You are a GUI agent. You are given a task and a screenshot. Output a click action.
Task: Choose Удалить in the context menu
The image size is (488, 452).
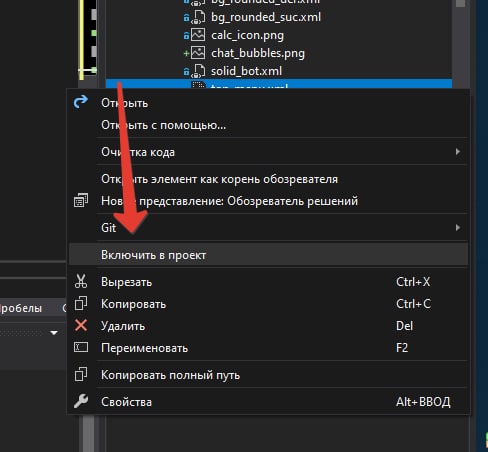(x=268, y=326)
